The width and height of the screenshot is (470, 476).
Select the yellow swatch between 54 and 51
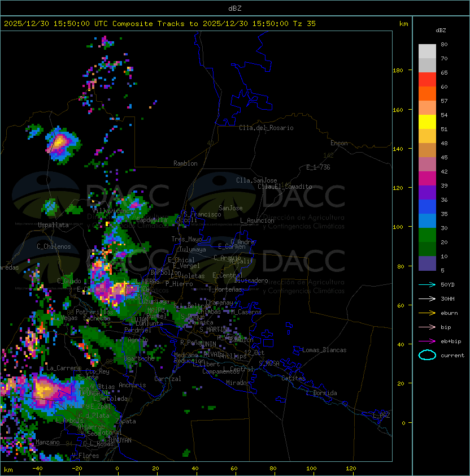coord(427,122)
